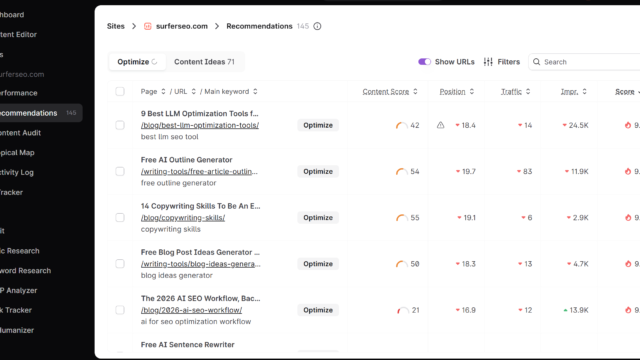The height and width of the screenshot is (360, 640).
Task: Toggle the Show URLs switch
Action: point(424,62)
